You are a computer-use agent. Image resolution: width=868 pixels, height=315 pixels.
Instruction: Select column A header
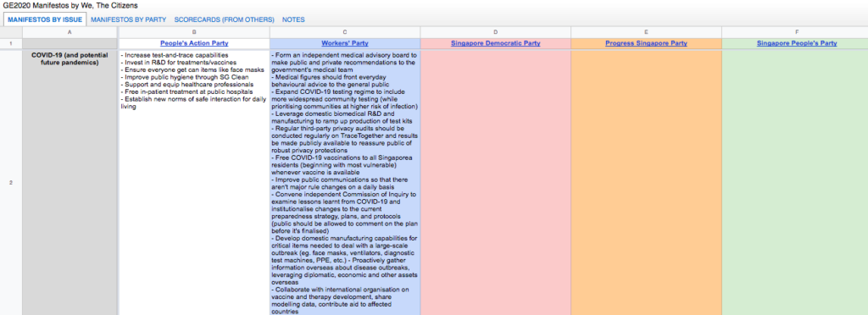coord(70,33)
